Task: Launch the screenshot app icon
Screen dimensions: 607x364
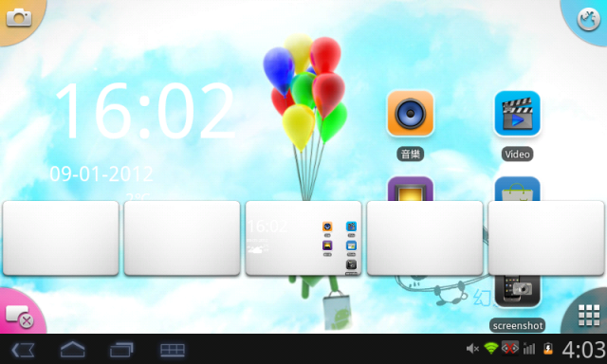Action: (x=517, y=291)
